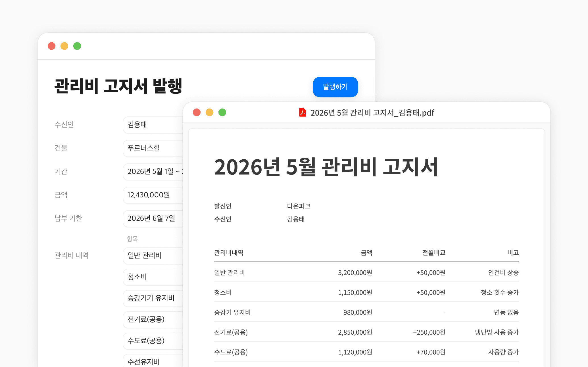Click green zoom dot of 고지서 발행 window
Screen dimensions: 588x367
[x=77, y=46]
